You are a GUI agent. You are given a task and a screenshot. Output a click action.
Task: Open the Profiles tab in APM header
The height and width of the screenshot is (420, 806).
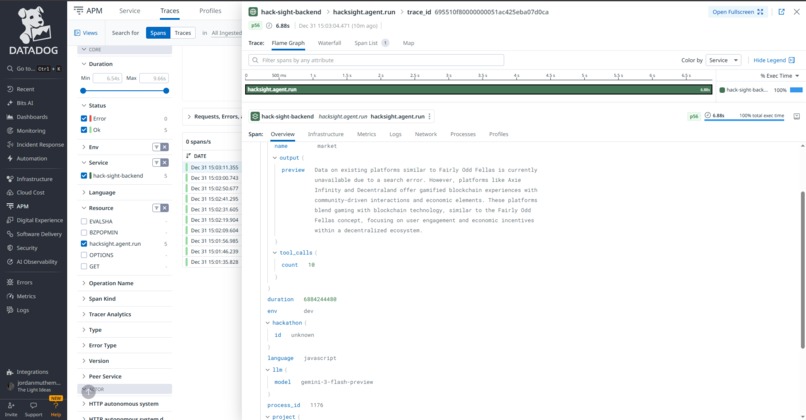(210, 11)
